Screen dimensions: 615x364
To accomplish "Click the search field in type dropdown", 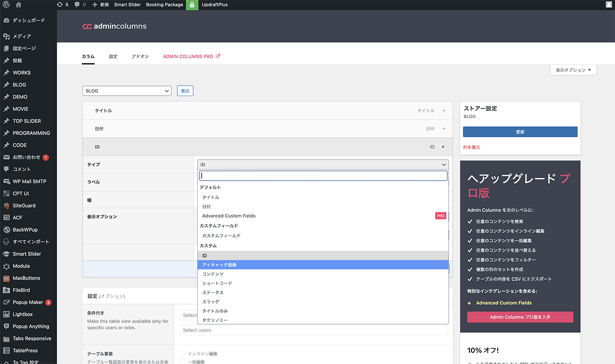I will tap(323, 176).
